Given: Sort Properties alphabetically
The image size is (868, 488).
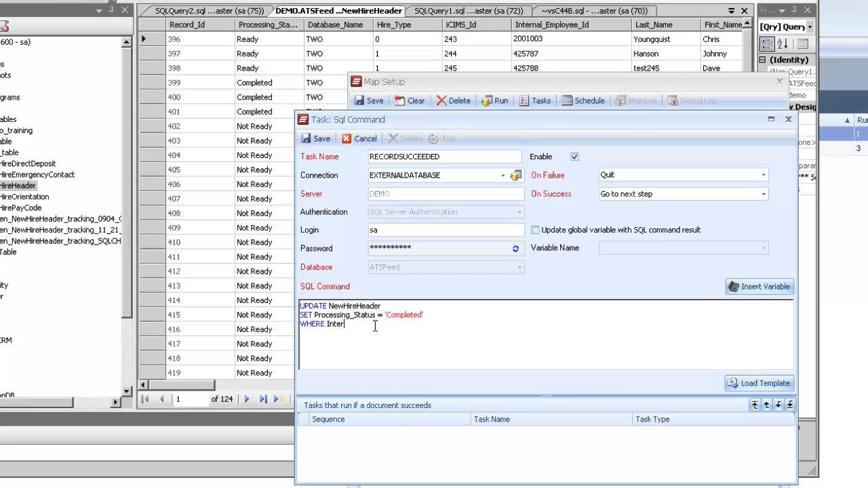Looking at the screenshot, I should (782, 44).
